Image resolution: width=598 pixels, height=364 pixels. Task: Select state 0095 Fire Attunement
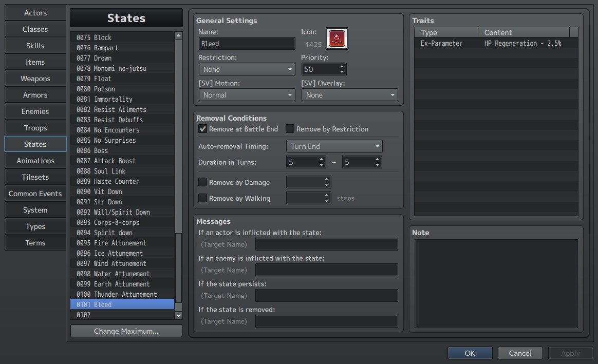click(122, 243)
